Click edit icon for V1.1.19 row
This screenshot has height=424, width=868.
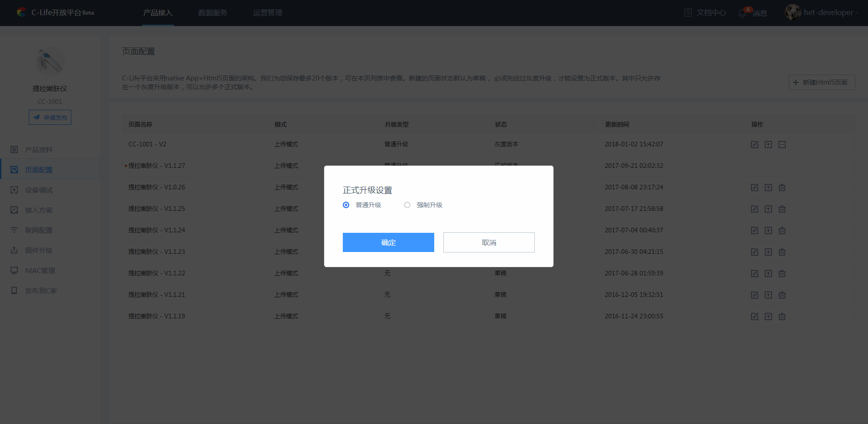tap(755, 317)
